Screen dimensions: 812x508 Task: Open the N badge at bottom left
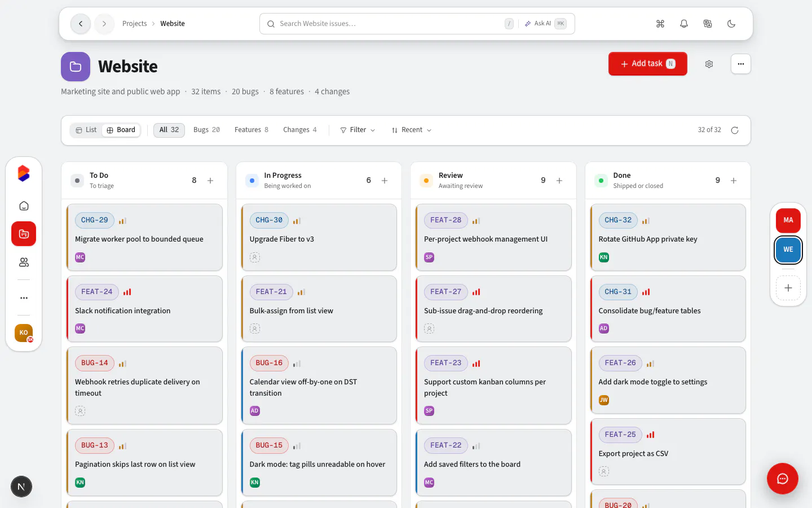coord(21,487)
